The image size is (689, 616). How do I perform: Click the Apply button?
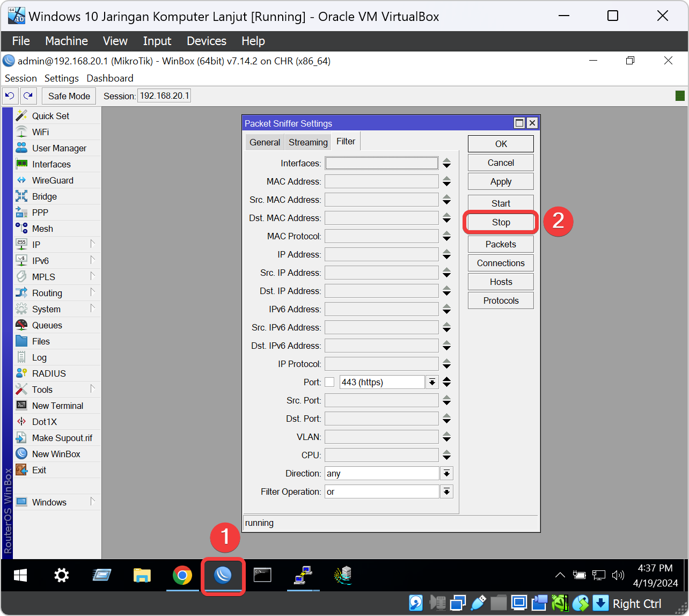click(501, 181)
